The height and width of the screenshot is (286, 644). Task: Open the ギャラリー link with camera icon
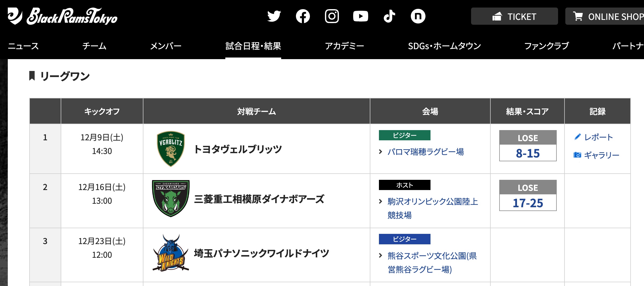point(596,155)
